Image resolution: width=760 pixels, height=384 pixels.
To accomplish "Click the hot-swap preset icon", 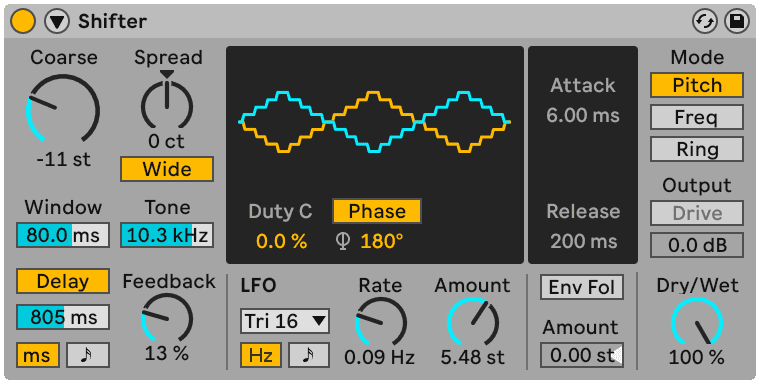I will pos(704,22).
